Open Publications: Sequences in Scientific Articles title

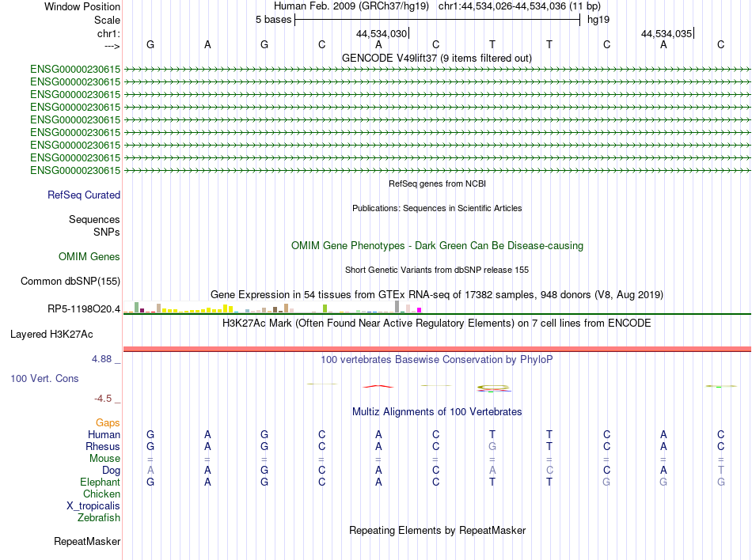coord(437,208)
